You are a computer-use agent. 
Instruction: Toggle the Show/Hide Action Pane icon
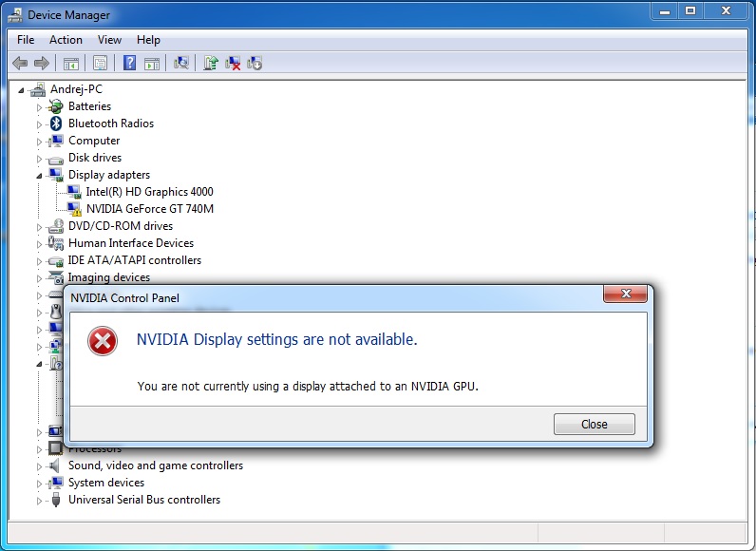coord(152,63)
